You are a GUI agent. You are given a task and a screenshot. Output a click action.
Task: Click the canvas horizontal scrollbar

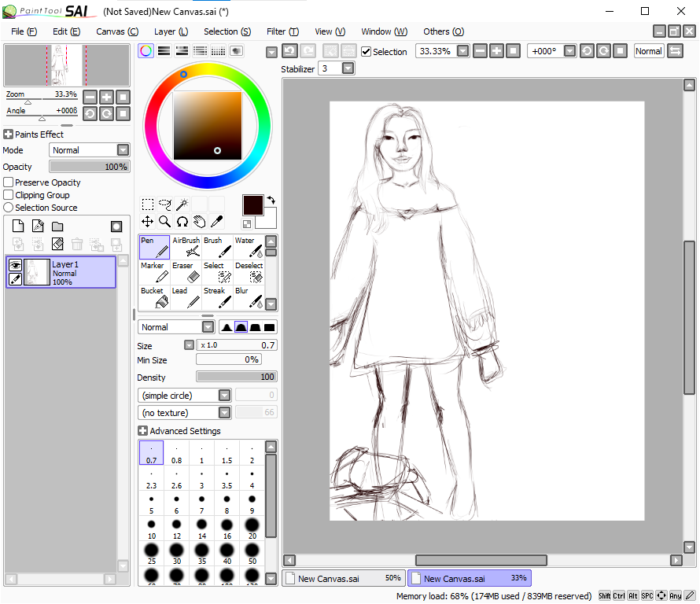coord(481,560)
